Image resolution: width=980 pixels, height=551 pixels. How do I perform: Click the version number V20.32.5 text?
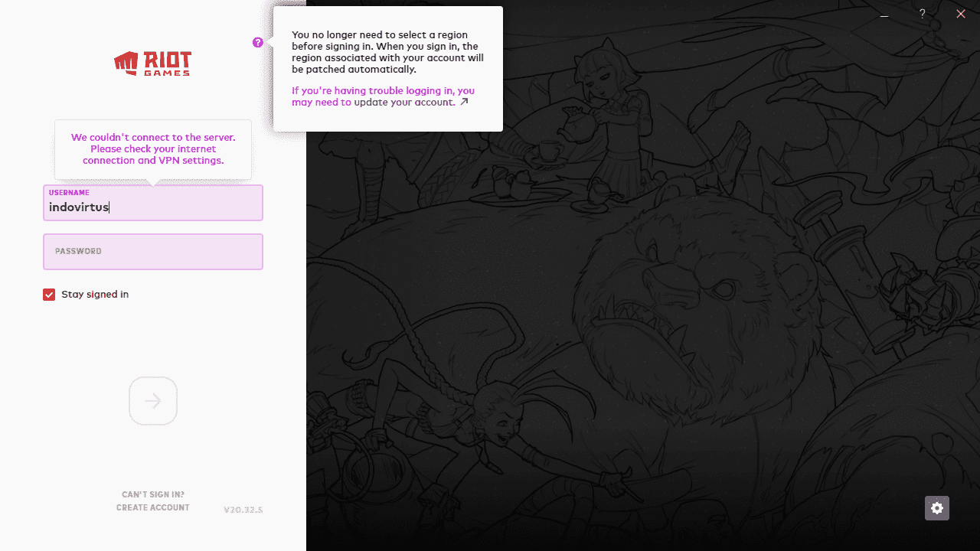(x=243, y=510)
